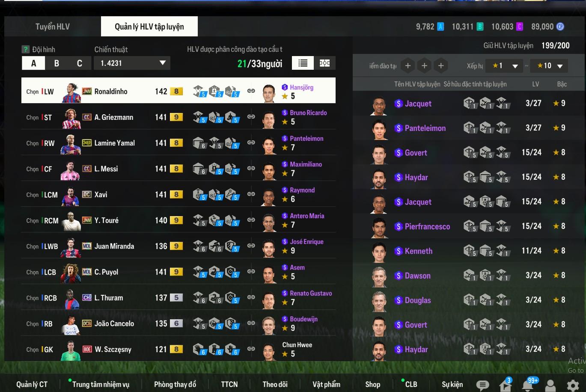Click link icon in L. Messi row
This screenshot has height=392, width=586.
click(251, 168)
